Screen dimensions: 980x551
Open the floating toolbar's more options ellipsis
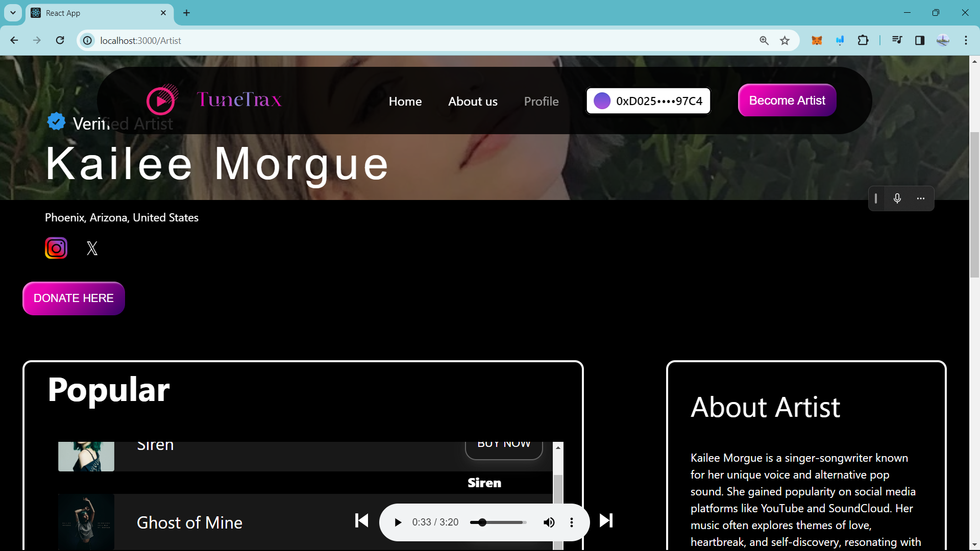tap(921, 198)
